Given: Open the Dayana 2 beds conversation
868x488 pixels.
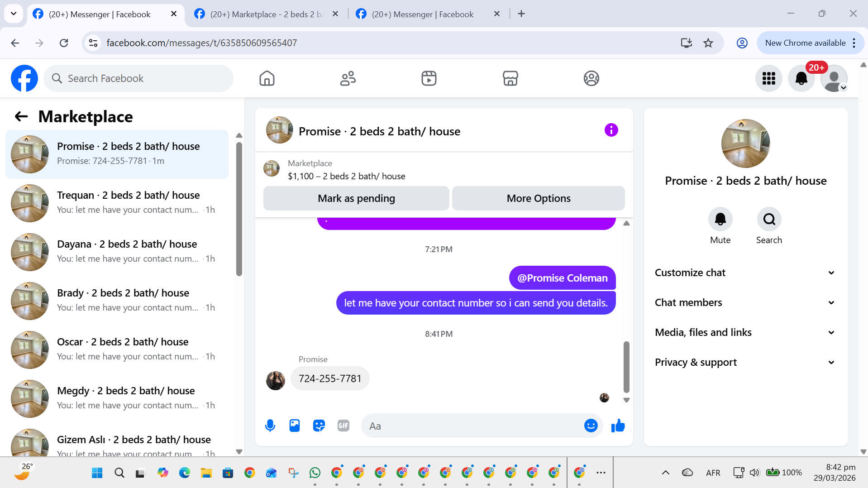Looking at the screenshot, I should click(x=117, y=252).
